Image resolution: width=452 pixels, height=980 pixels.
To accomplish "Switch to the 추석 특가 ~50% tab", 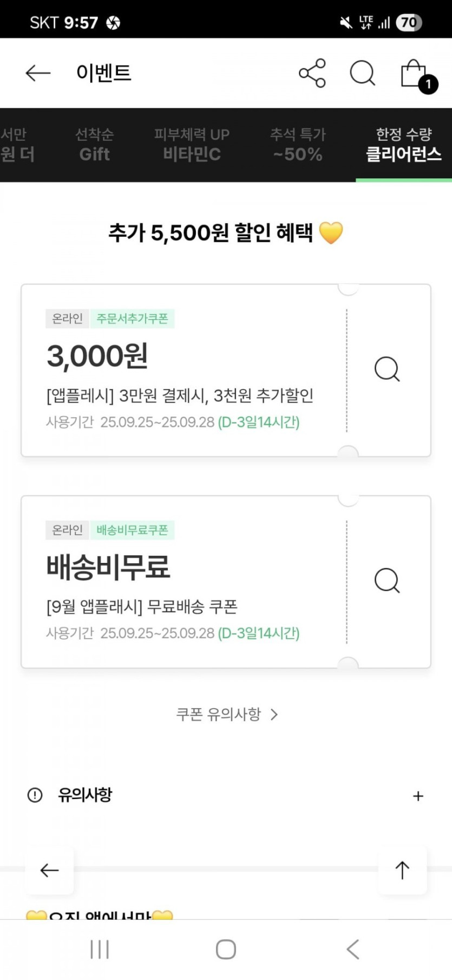I will pos(298,145).
